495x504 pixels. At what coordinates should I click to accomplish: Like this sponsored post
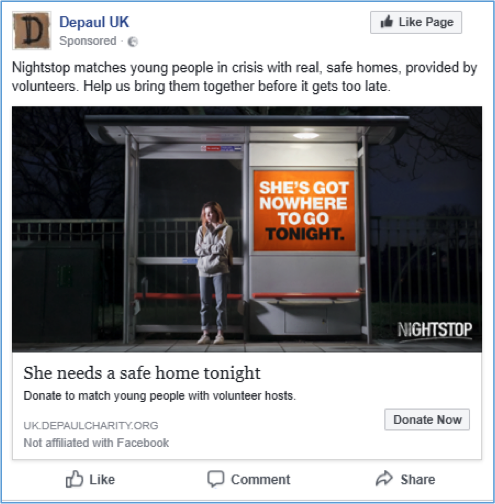90,479
